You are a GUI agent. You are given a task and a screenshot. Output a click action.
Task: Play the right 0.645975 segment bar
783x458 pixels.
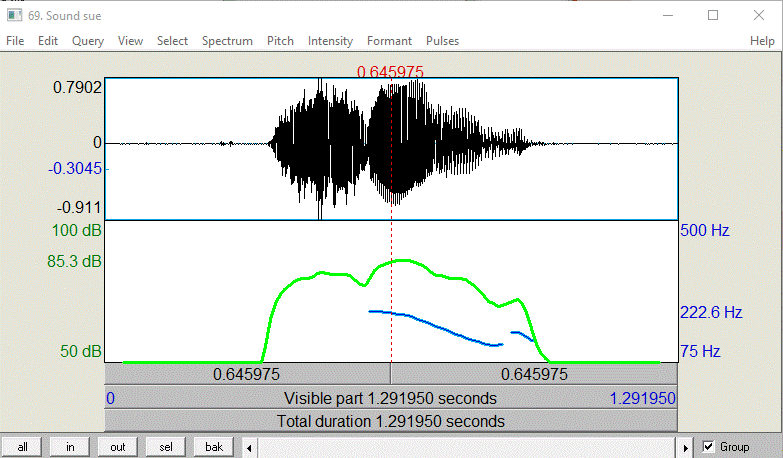pyautogui.click(x=534, y=374)
